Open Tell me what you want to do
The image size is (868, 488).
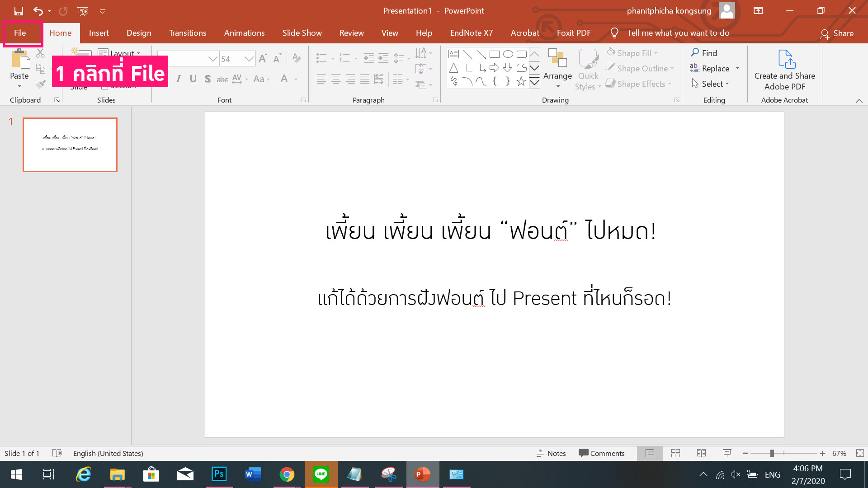point(678,33)
